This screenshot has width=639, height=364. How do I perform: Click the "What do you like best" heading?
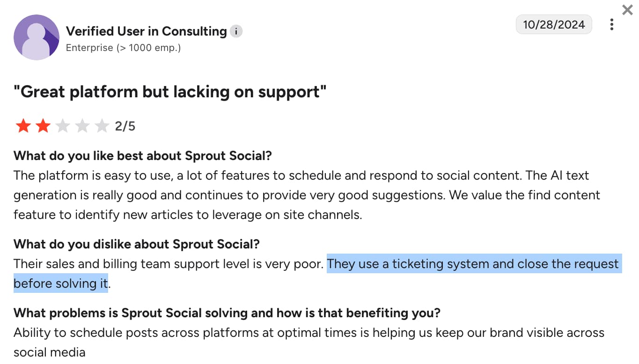[x=142, y=155]
